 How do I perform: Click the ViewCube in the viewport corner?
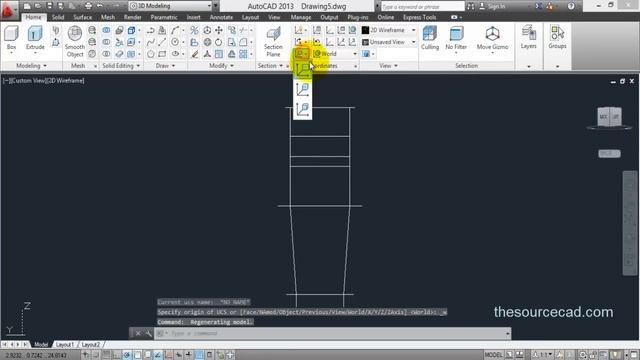609,117
